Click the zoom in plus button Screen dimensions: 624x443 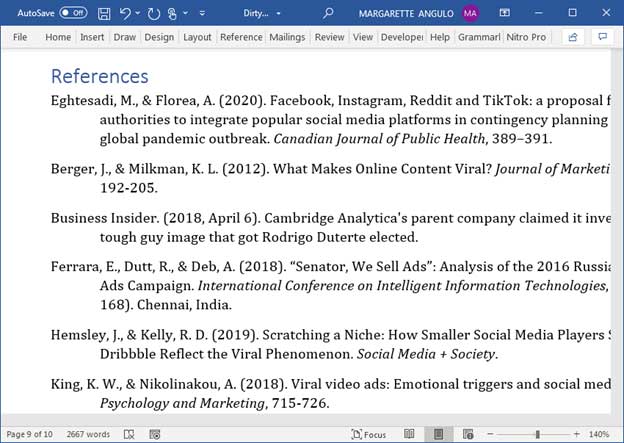pos(576,434)
